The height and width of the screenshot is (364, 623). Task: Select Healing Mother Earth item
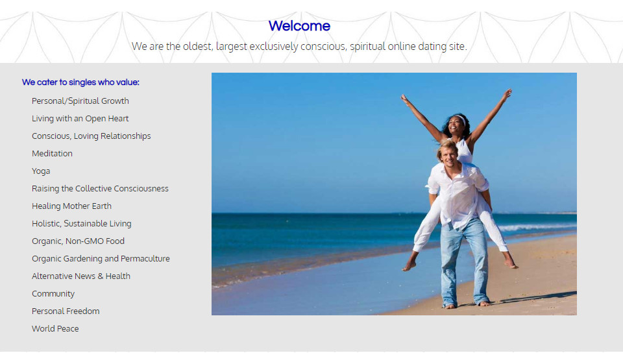click(x=71, y=206)
